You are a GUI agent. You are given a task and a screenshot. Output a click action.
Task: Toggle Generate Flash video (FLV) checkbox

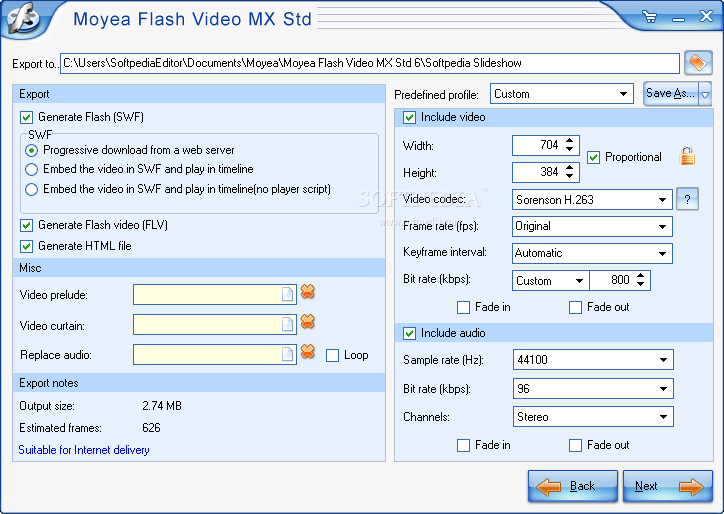[26, 225]
